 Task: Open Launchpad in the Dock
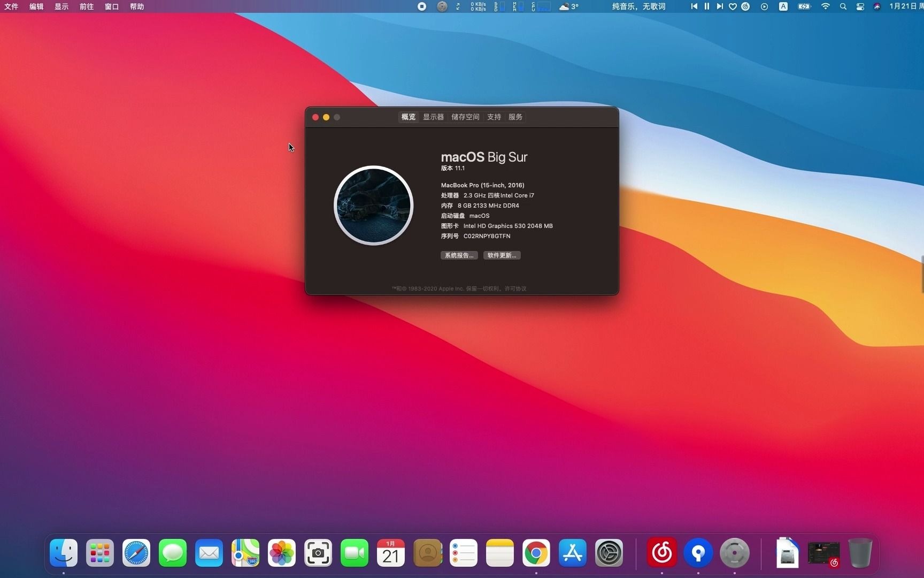pyautogui.click(x=100, y=553)
